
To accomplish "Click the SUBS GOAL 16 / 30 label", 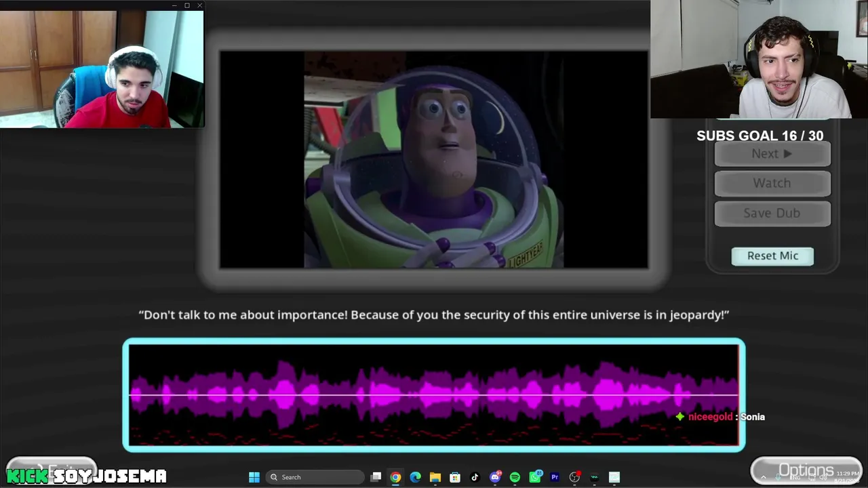I will 760,136.
